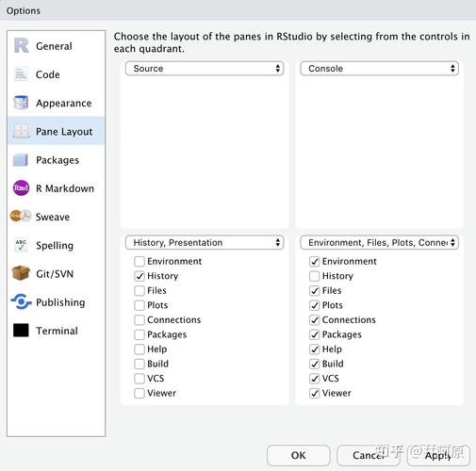Check History in the bottom-right quadrant
The width and height of the screenshot is (476, 471).
315,276
